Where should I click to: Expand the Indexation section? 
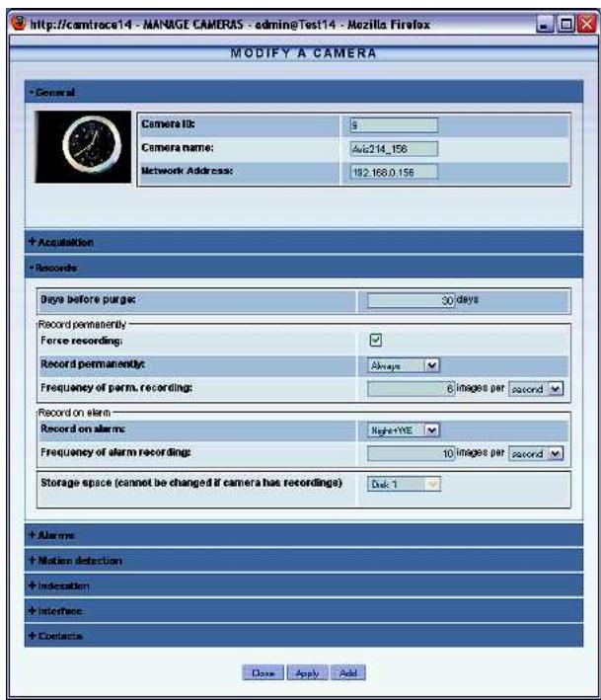pos(303,585)
